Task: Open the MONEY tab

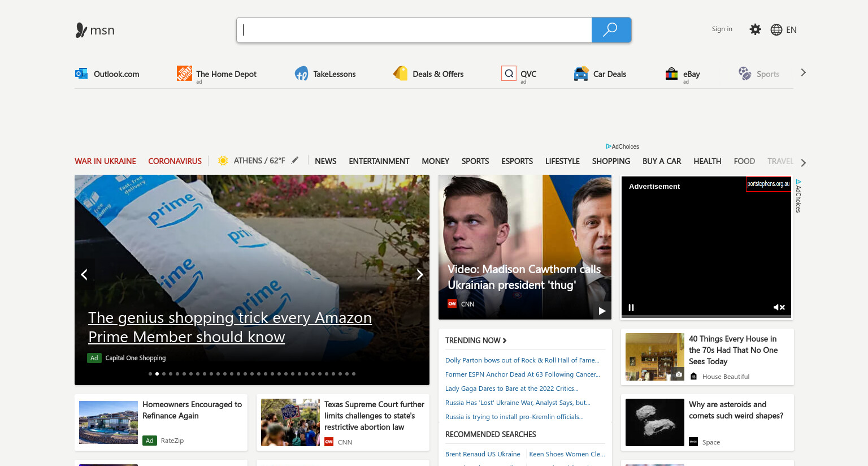Action: pyautogui.click(x=436, y=161)
